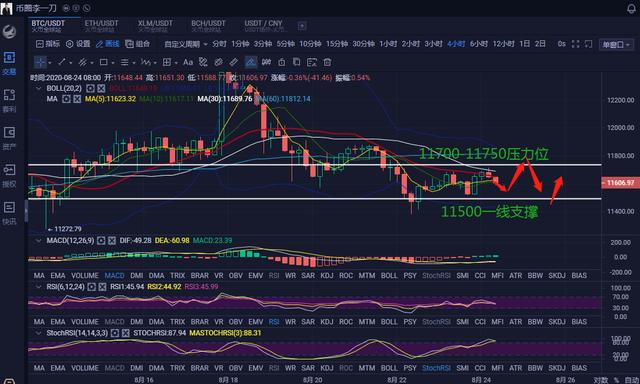Click the 组合 combination toolbar button
This screenshot has width=640, height=384.
point(138,44)
